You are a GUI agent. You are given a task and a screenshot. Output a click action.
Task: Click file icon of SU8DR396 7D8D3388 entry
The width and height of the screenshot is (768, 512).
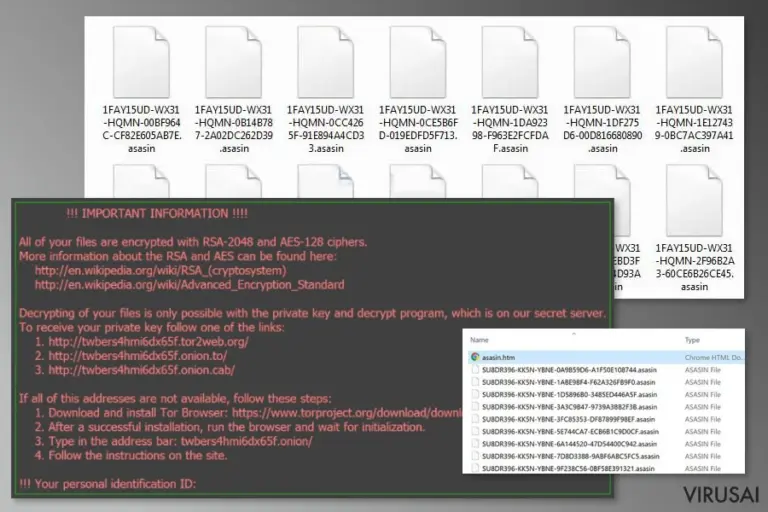click(475, 456)
